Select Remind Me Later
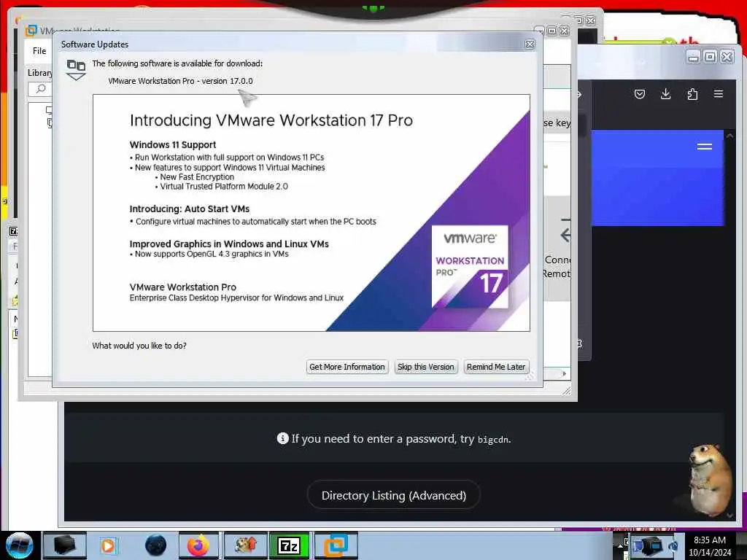This screenshot has width=747, height=560. click(496, 367)
